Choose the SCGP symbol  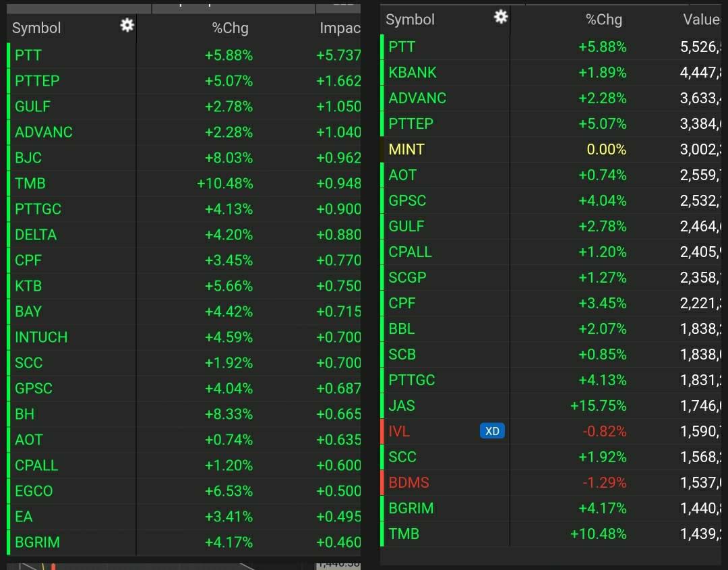pyautogui.click(x=407, y=277)
